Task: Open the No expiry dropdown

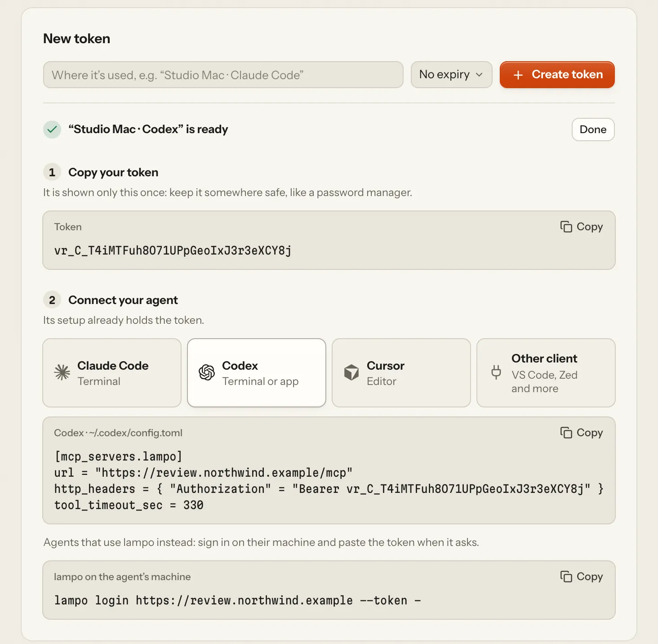Action: (452, 75)
